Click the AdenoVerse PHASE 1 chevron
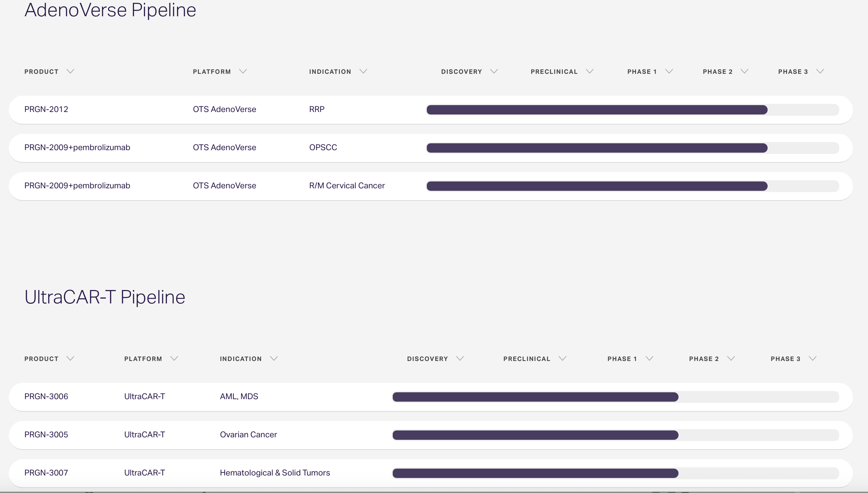868x493 pixels. 669,71
